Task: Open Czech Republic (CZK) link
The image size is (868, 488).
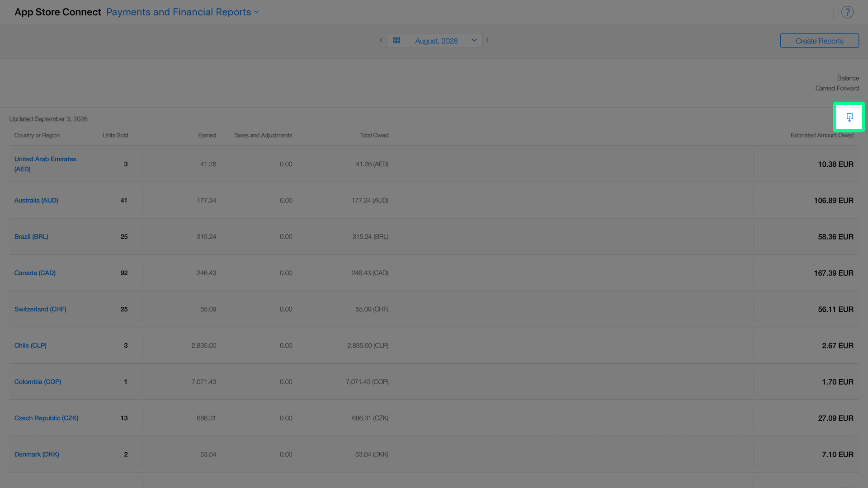Action: click(46, 418)
